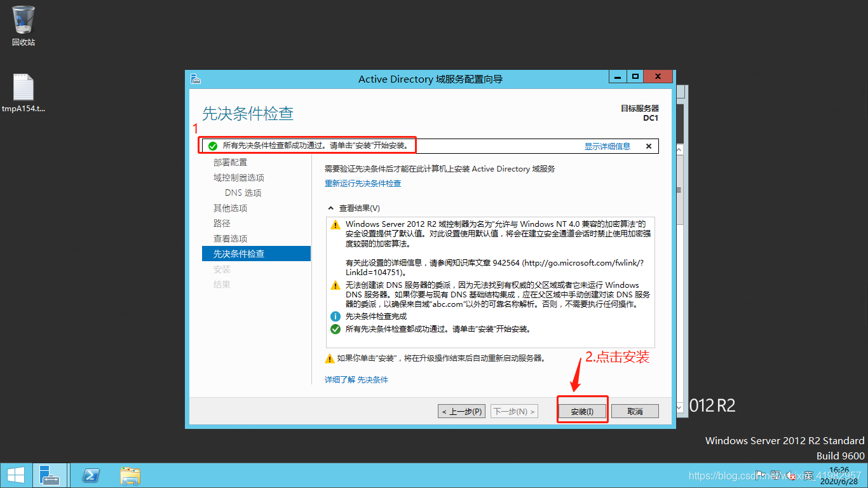Click the green check icon in the top banner

tap(213, 146)
